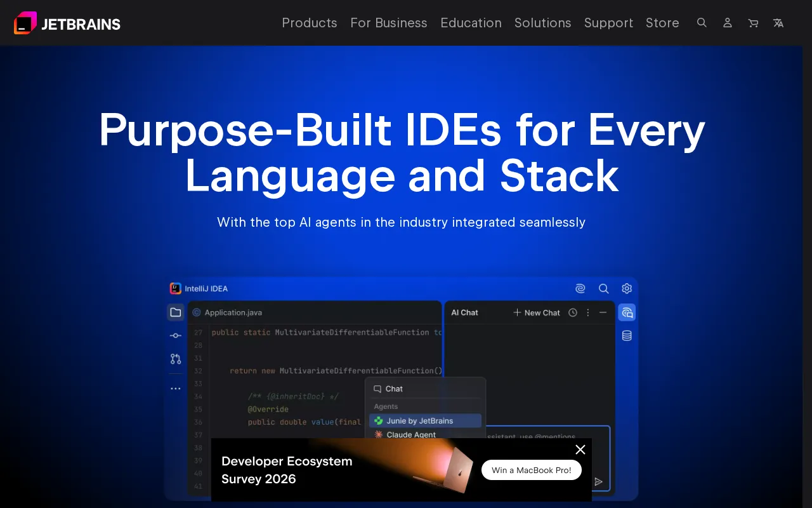Open the language selector icon
The image size is (812, 508).
[778, 23]
